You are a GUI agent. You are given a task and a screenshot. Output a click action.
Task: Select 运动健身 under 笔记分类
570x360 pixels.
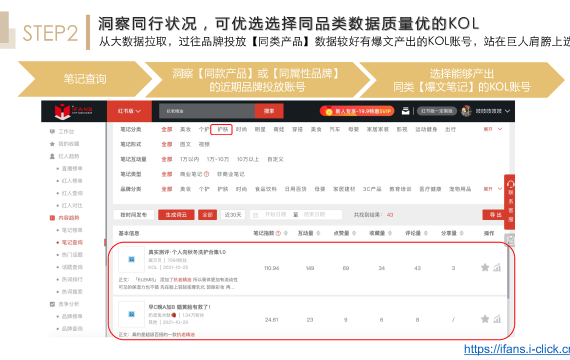(426, 129)
